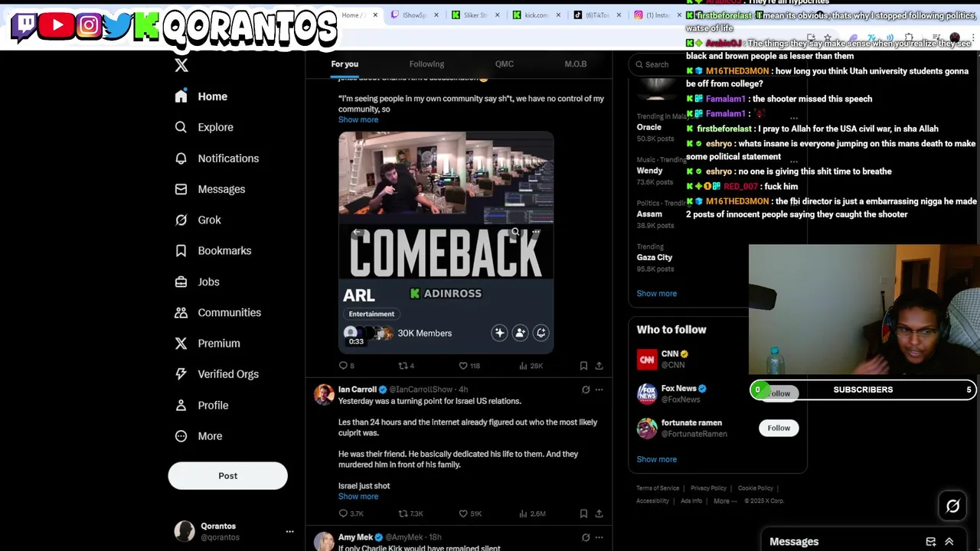Image resolution: width=980 pixels, height=551 pixels.
Task: Expand Ian Carroll's post with Show more
Action: point(358,497)
